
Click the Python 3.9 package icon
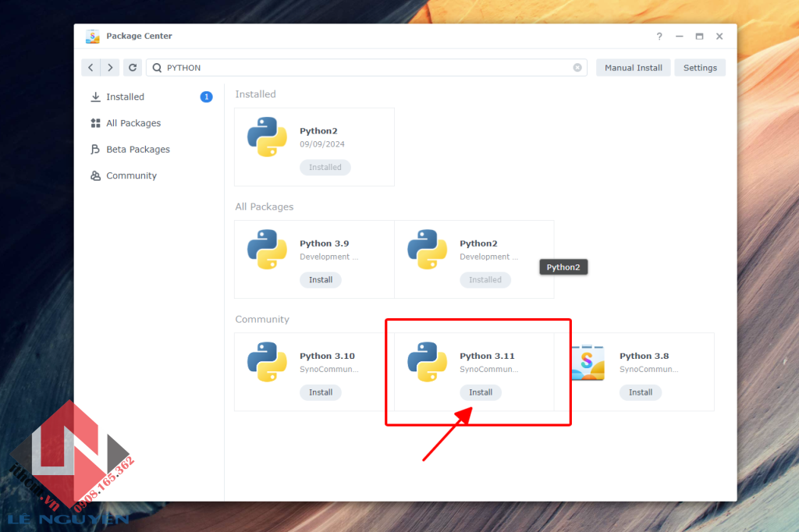(x=267, y=250)
